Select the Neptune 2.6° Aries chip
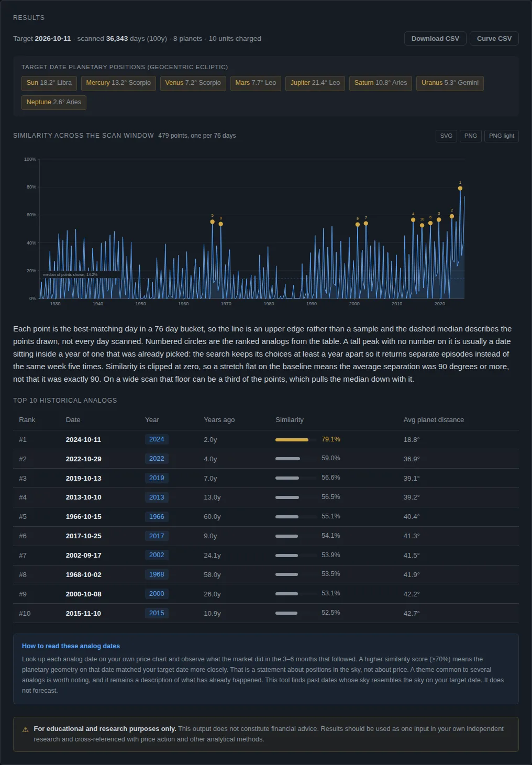532x765 pixels. pyautogui.click(x=54, y=103)
